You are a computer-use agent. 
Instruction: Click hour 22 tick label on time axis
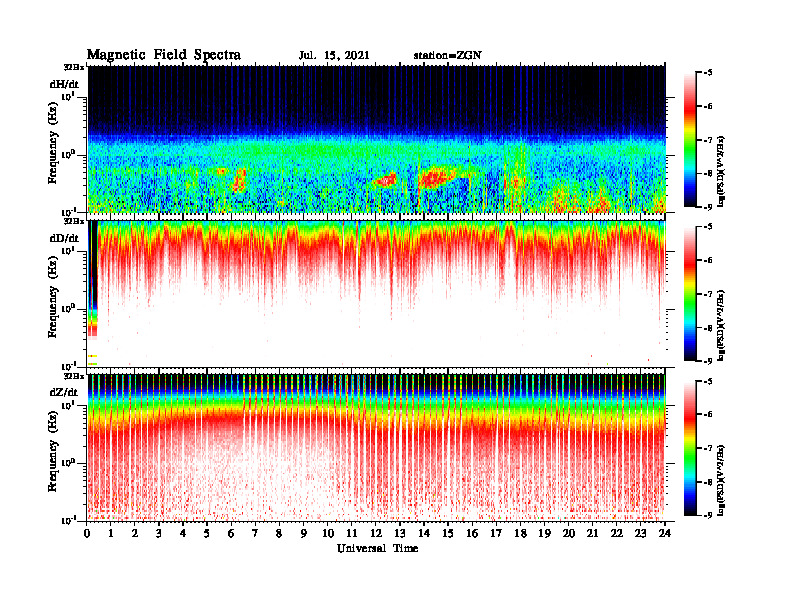pyautogui.click(x=616, y=533)
